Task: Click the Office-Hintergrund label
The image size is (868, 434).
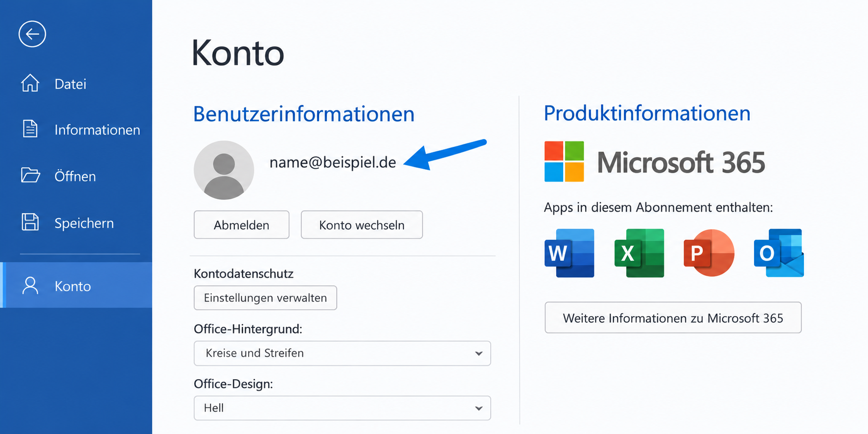Action: (248, 329)
